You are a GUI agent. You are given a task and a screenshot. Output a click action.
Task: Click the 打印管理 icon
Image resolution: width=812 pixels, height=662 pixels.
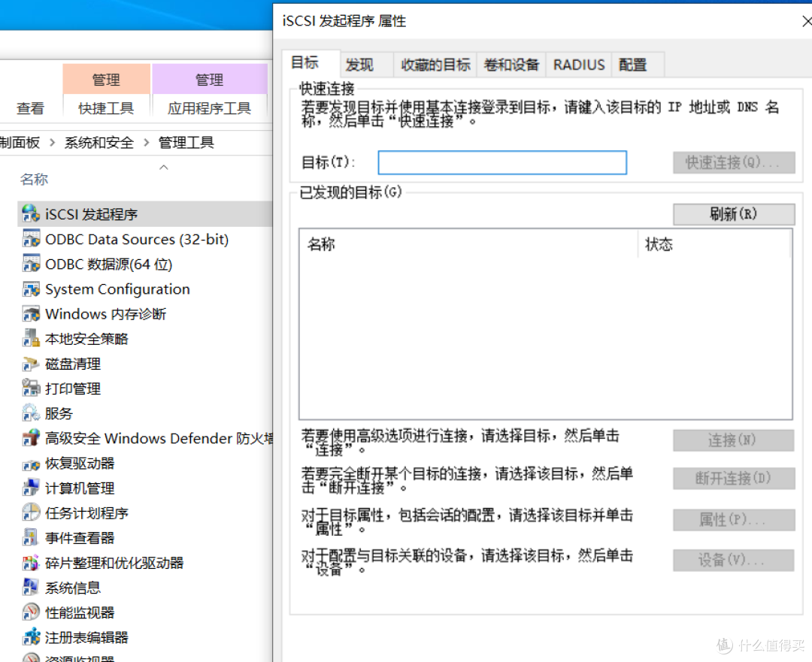[31, 388]
